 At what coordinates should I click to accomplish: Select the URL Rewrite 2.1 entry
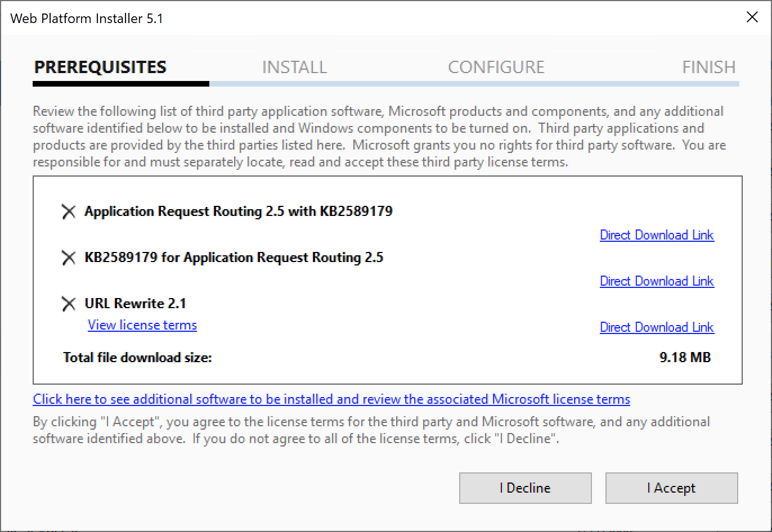point(136,304)
